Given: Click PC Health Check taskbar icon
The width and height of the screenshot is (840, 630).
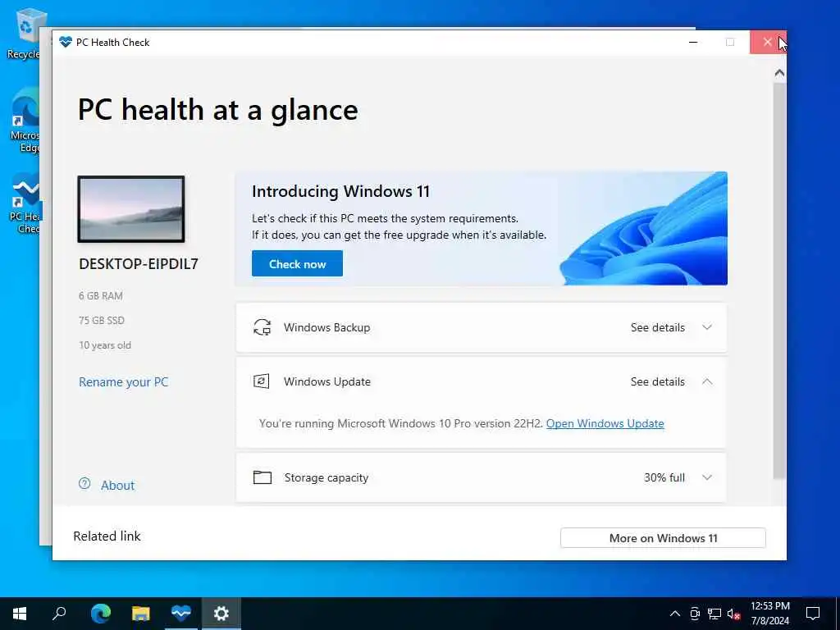Looking at the screenshot, I should point(181,614).
